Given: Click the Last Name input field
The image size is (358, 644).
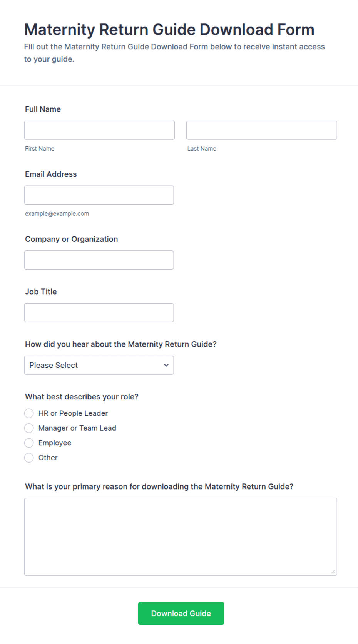Looking at the screenshot, I should click(262, 130).
